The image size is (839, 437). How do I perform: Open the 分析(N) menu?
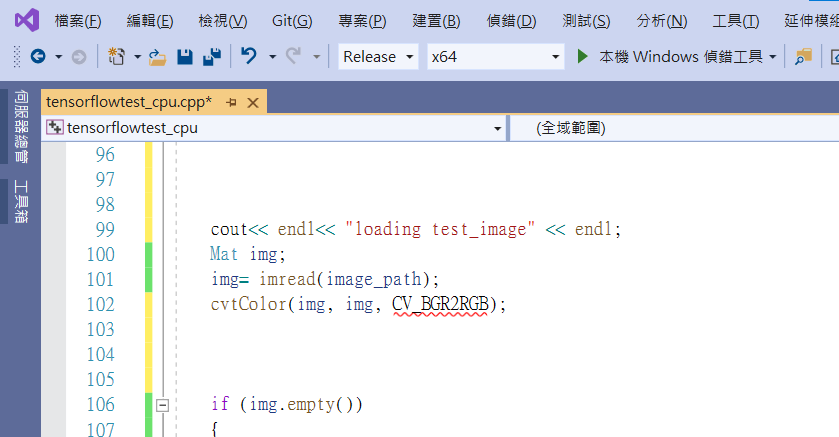[662, 21]
